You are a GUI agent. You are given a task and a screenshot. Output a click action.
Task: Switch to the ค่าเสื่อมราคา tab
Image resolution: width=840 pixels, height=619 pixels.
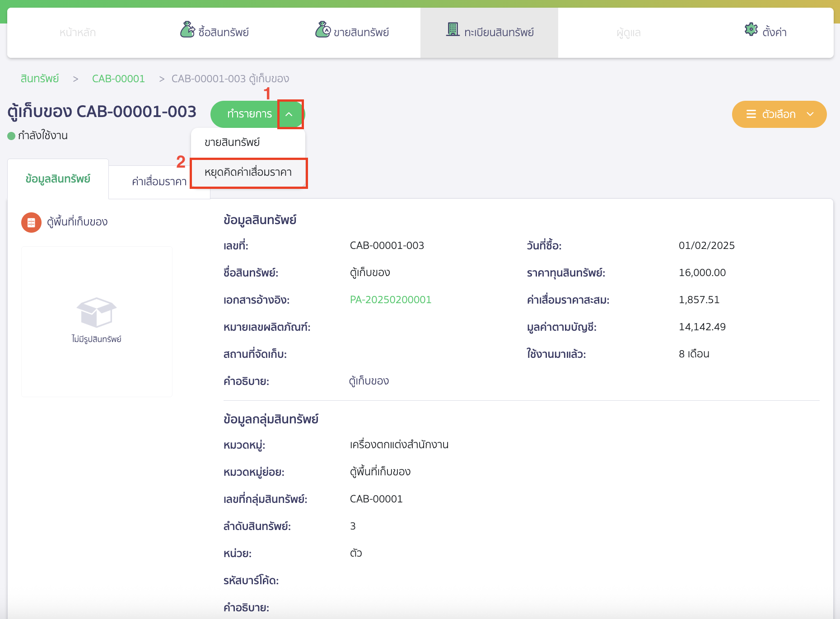click(x=159, y=182)
